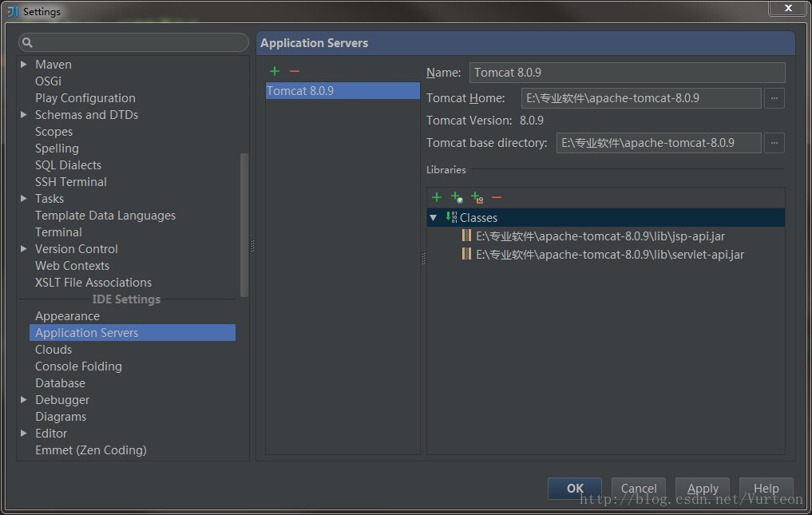Close the Settings dialog
Viewport: 812px width, 515px height.
click(788, 8)
